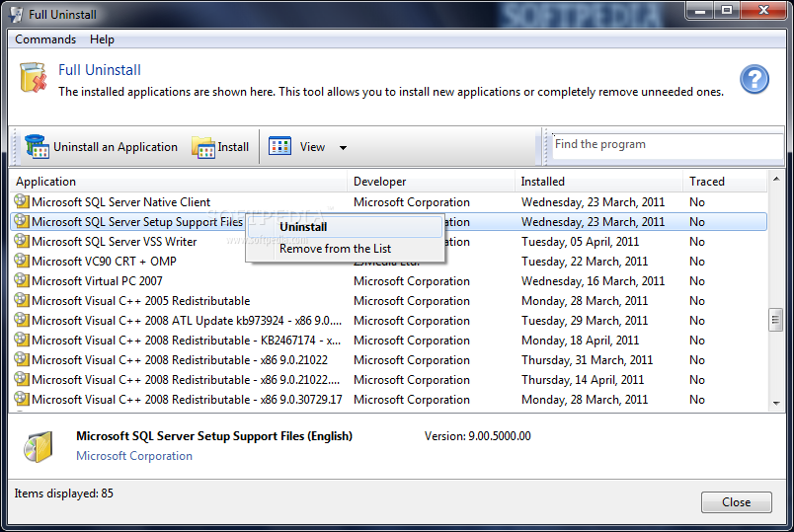The width and height of the screenshot is (794, 532).
Task: Open the Microsoft Corporation link in details pane
Action: [x=134, y=456]
